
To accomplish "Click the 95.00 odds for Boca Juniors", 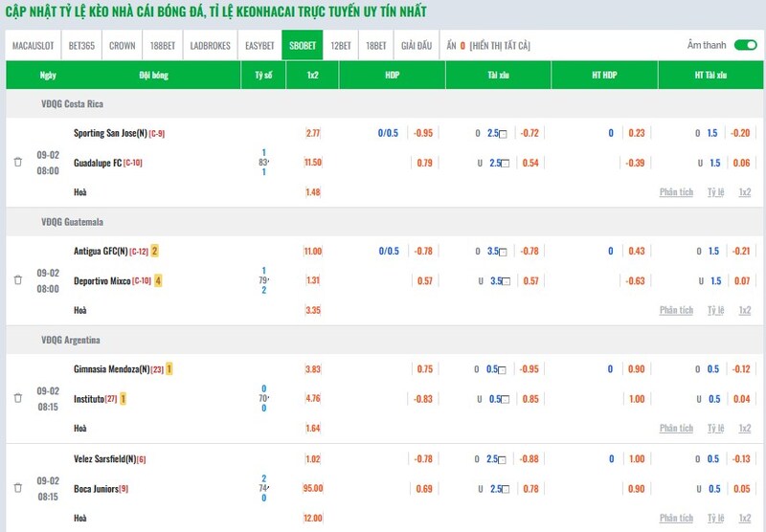I will (x=312, y=489).
